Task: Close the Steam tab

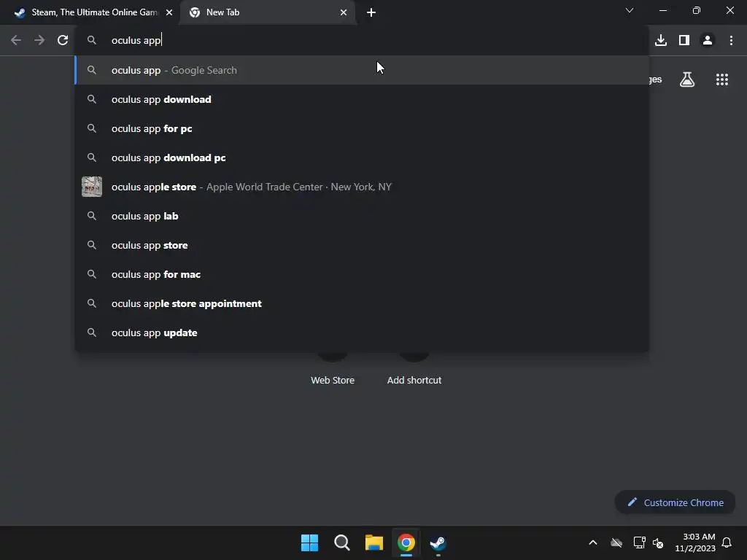Action: (x=169, y=12)
